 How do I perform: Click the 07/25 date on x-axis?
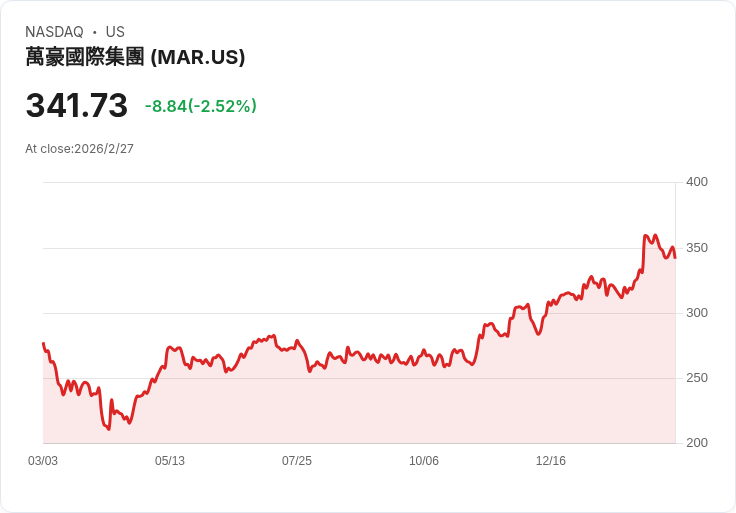[x=297, y=461]
